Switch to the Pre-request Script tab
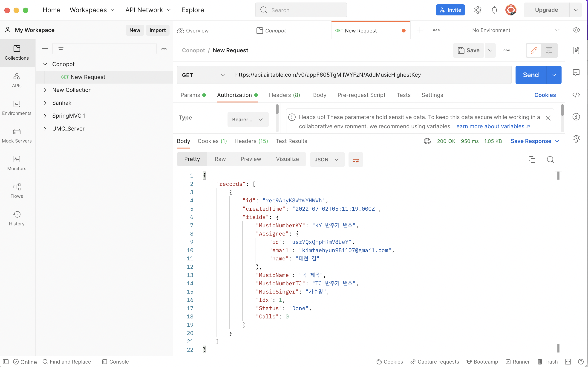Viewport: 588px width, 367px height. (361, 95)
